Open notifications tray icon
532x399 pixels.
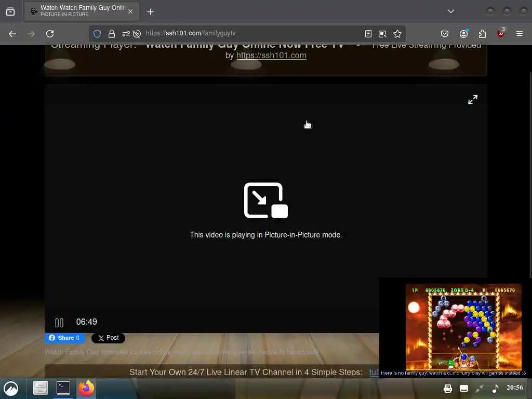(x=464, y=389)
